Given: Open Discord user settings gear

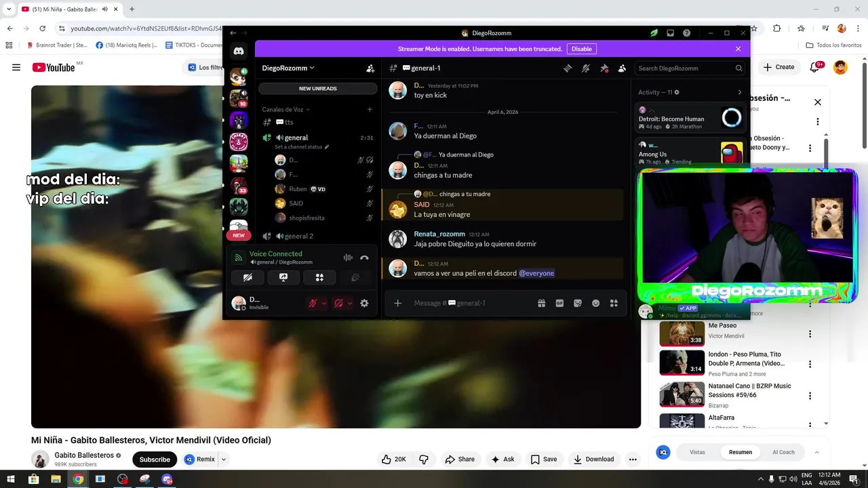Looking at the screenshot, I should click(x=364, y=303).
